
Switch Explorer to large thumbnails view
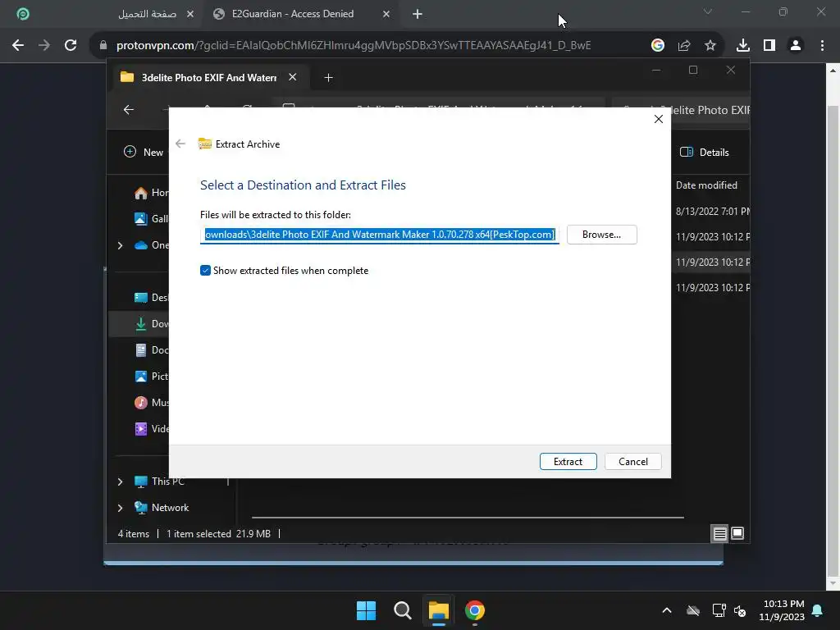click(x=737, y=533)
